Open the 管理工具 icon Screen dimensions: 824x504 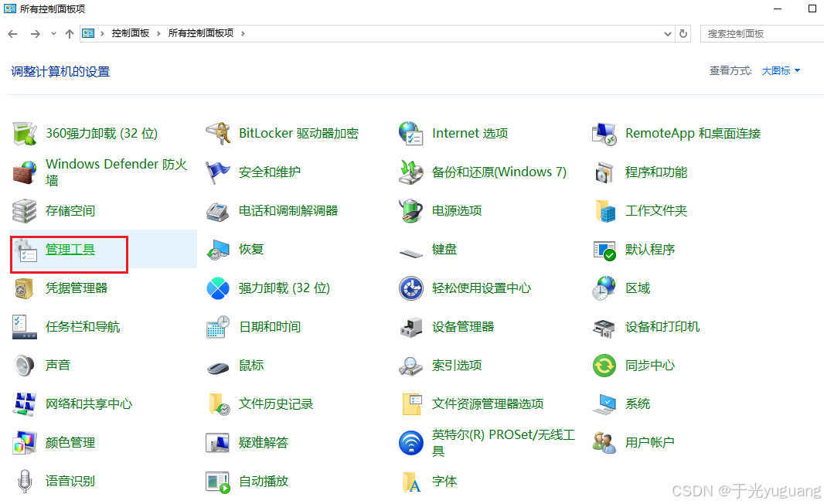25,250
